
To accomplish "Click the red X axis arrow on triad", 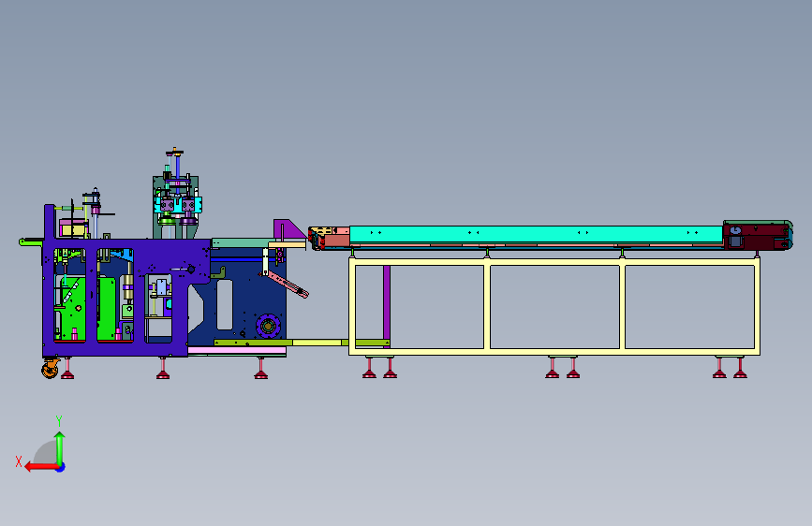I will point(41,467).
